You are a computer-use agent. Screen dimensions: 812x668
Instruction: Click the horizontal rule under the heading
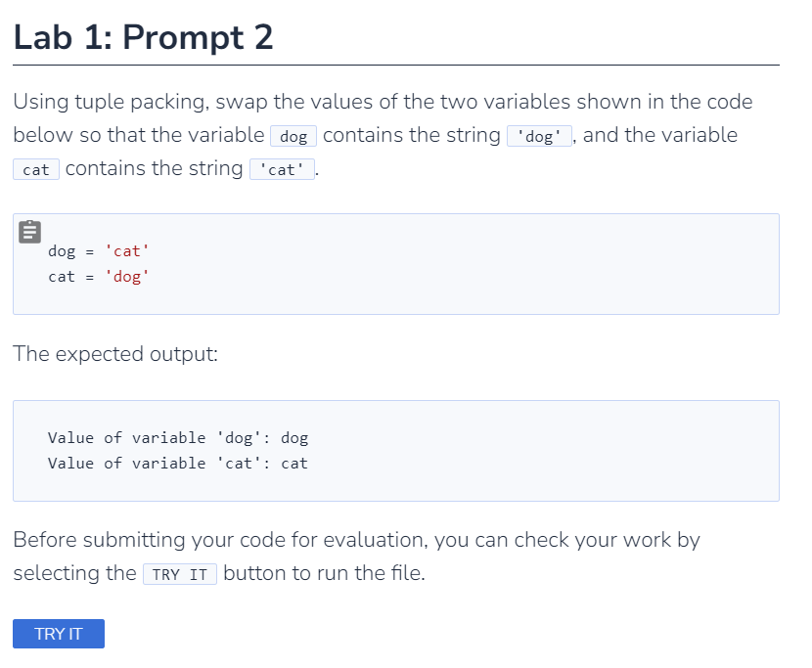(396, 66)
